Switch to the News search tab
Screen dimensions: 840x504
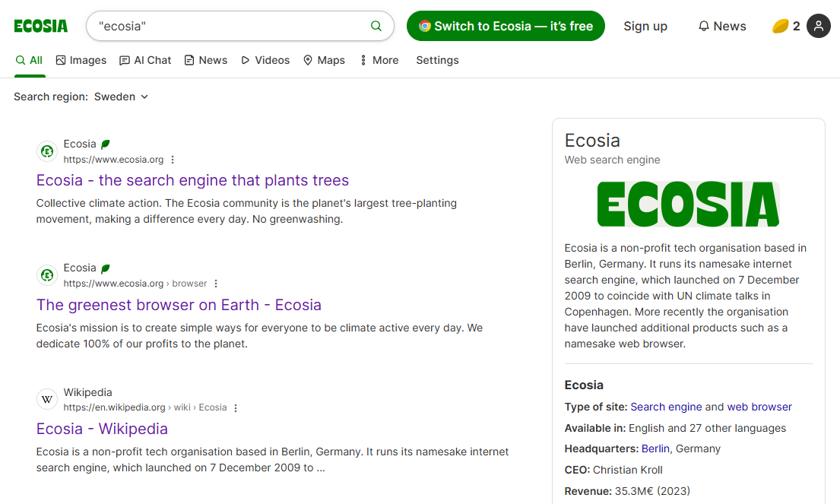[x=205, y=59]
